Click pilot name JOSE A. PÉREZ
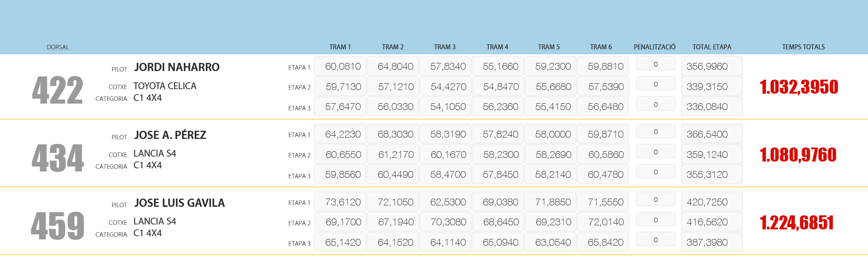The height and width of the screenshot is (257, 868). click(x=170, y=135)
